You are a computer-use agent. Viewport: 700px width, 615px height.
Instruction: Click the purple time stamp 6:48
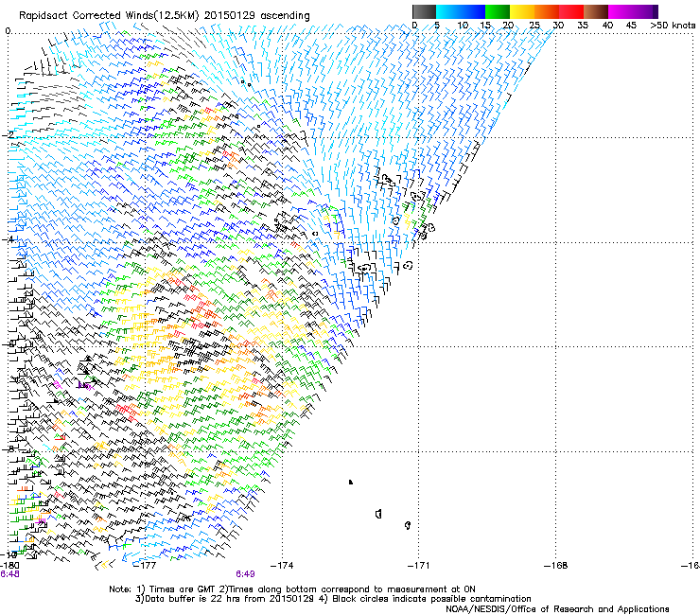point(9,574)
